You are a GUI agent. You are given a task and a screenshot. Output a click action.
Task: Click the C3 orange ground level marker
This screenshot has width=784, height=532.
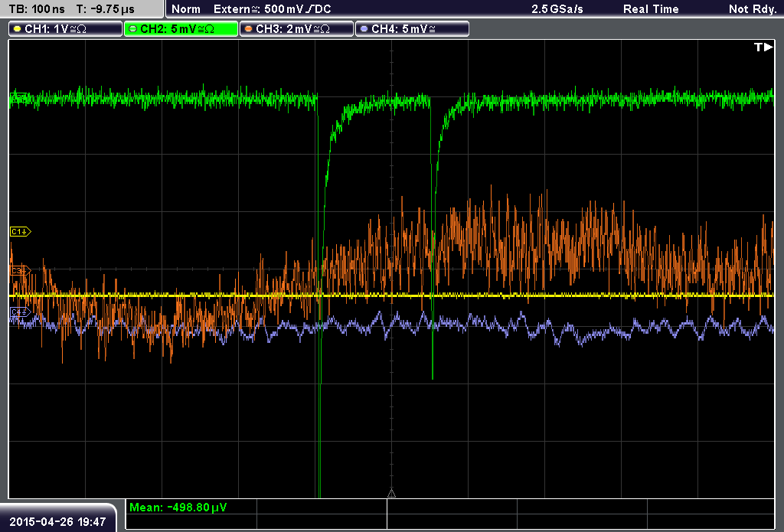(x=21, y=270)
